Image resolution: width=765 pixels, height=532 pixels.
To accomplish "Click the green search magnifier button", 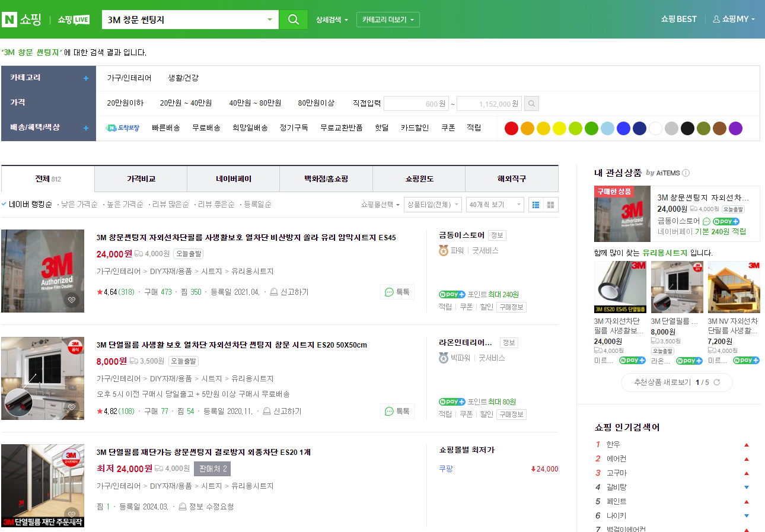I will 294,20.
